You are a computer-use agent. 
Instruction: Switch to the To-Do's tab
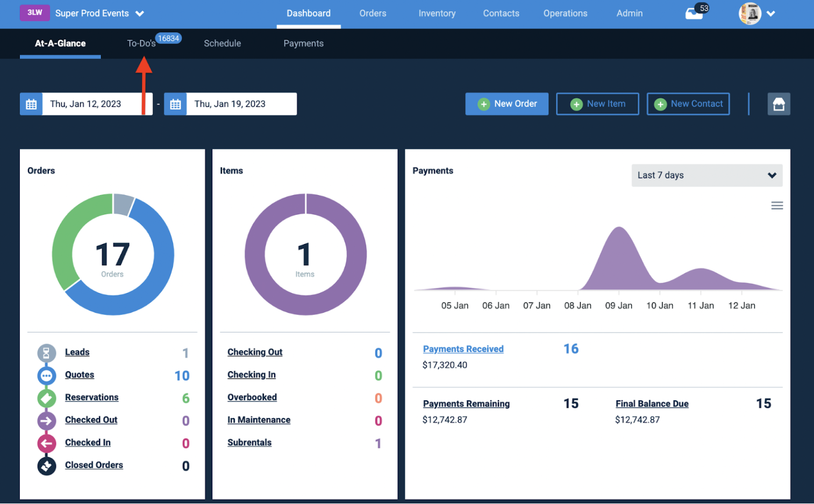coord(141,44)
